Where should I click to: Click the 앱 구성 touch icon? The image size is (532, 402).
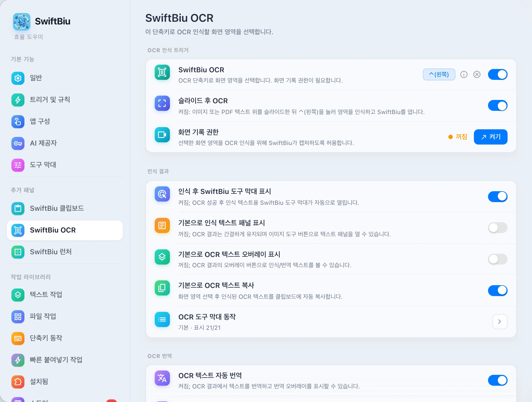18,122
